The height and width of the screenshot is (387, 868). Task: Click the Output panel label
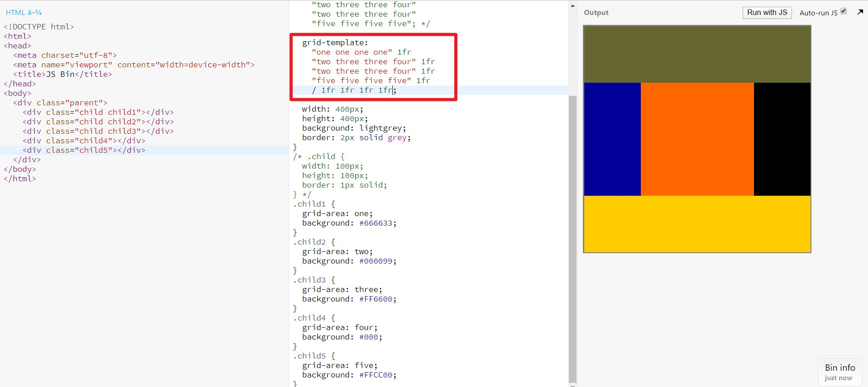pos(596,13)
